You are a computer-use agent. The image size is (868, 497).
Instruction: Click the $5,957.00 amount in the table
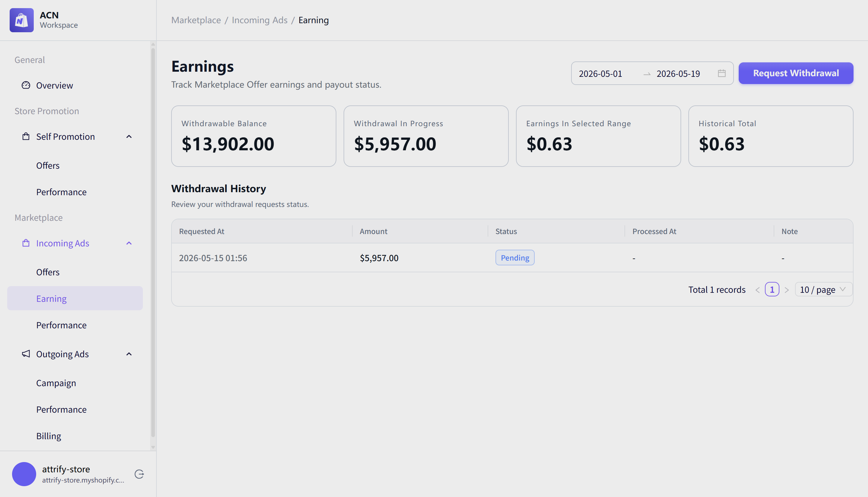pos(379,258)
